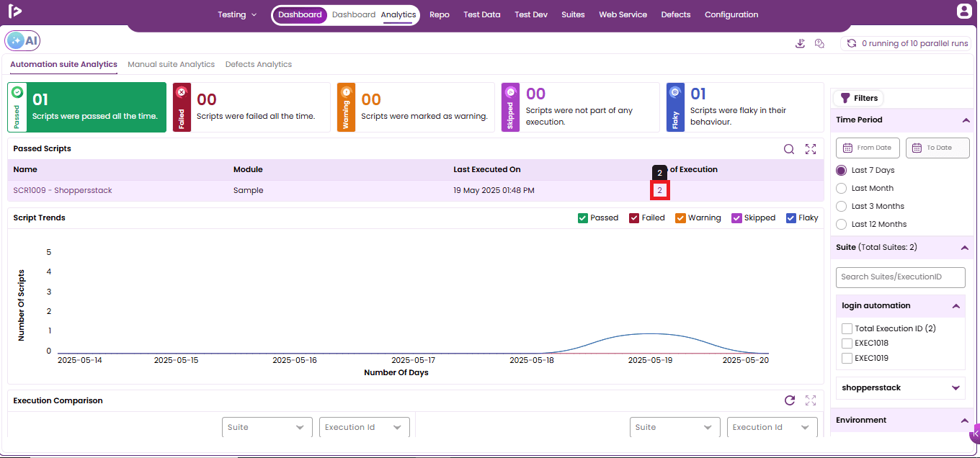980x458 pixels.
Task: Toggle the Total Execution ID checkbox
Action: tap(847, 328)
